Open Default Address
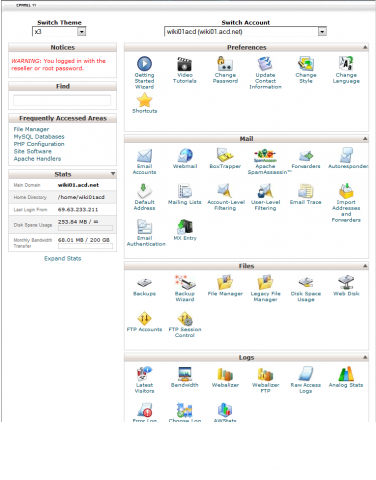The image size is (376, 480). click(144, 197)
